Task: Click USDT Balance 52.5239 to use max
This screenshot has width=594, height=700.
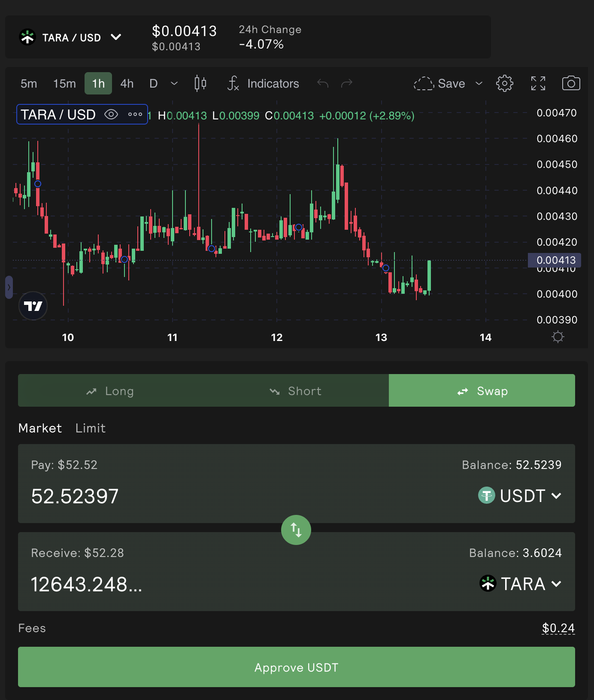Action: 512,465
